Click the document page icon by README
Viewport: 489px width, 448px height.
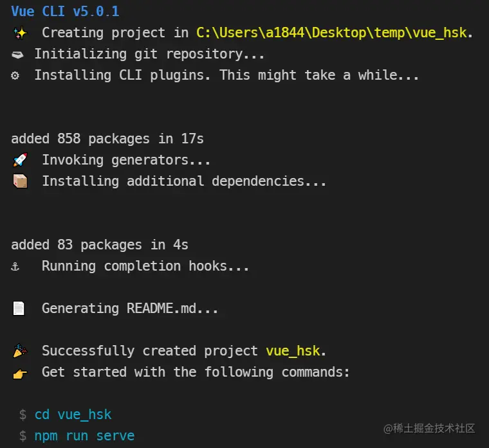19,309
